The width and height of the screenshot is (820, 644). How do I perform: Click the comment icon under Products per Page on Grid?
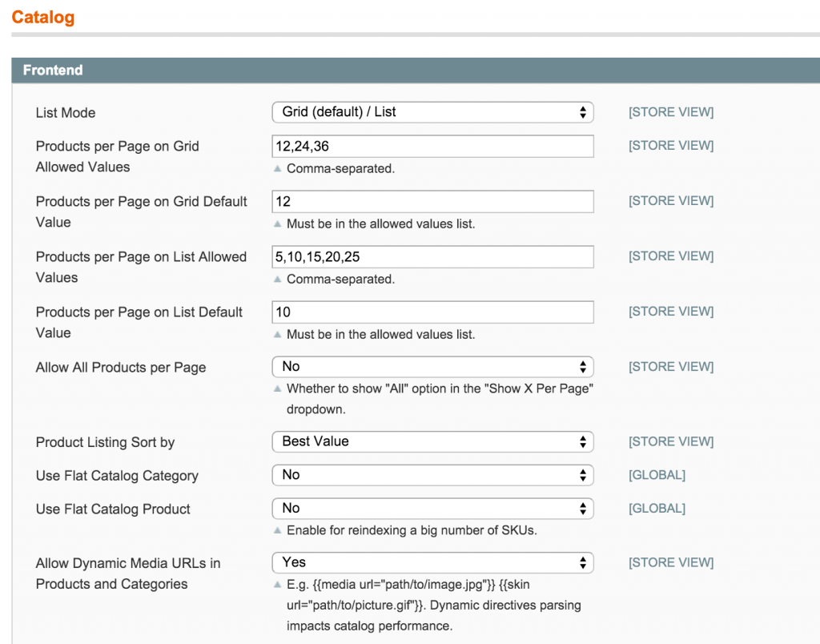(278, 168)
